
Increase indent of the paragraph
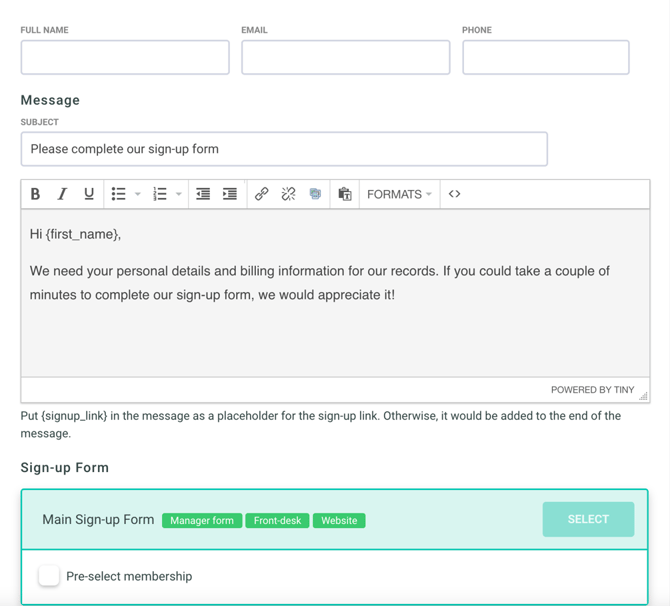pyautogui.click(x=230, y=194)
